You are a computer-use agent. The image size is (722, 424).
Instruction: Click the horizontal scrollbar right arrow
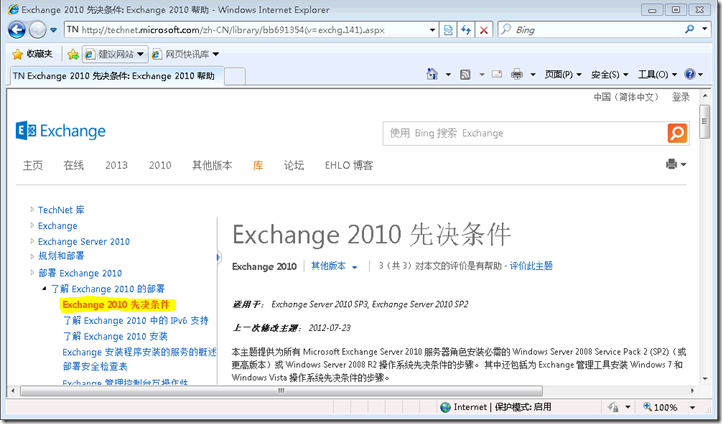tap(692, 391)
